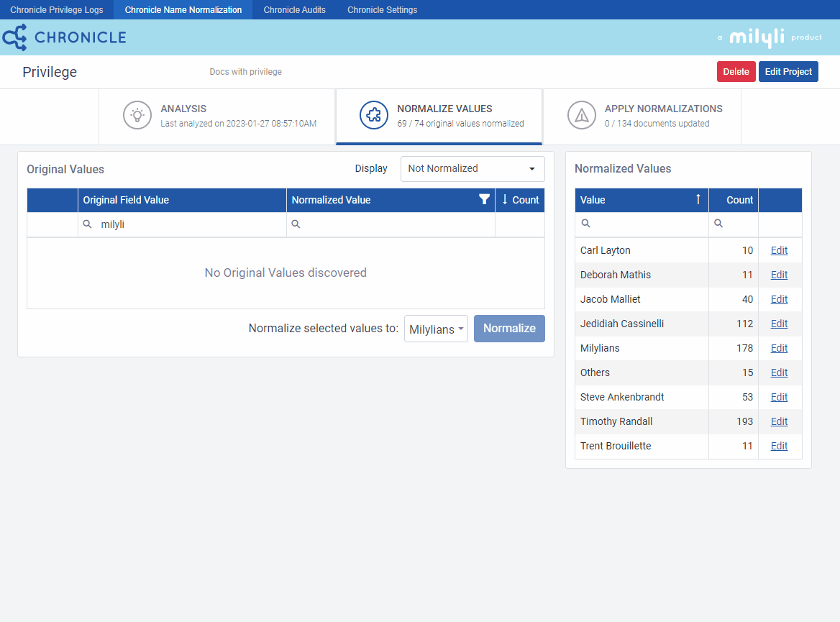Select the Jacob Malliet row name
This screenshot has width=840, height=622.
click(610, 299)
